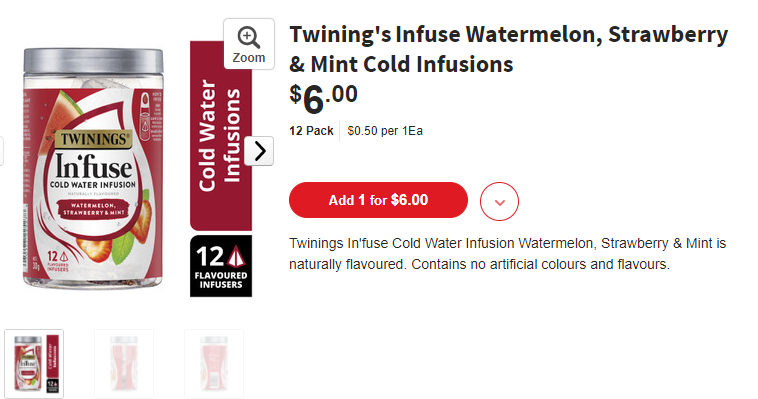
Task: Click the $0.50 per 1Ea unit price
Action: pyautogui.click(x=385, y=131)
